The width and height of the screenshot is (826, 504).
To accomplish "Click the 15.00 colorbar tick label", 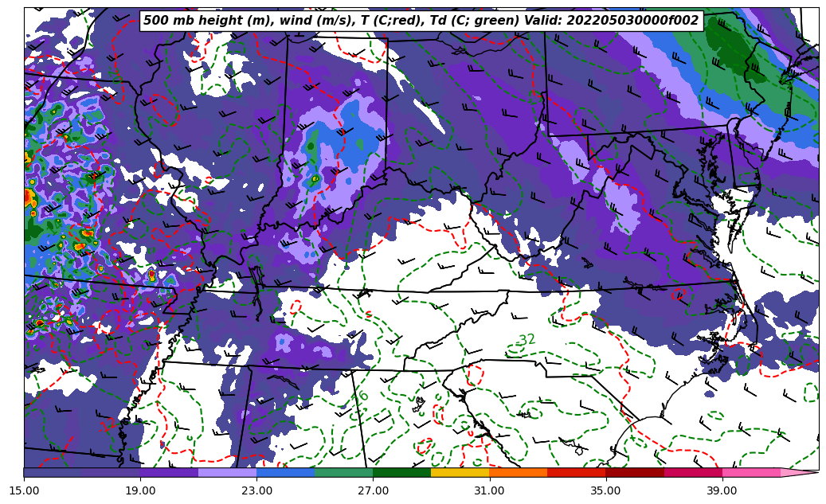I will pyautogui.click(x=24, y=490).
